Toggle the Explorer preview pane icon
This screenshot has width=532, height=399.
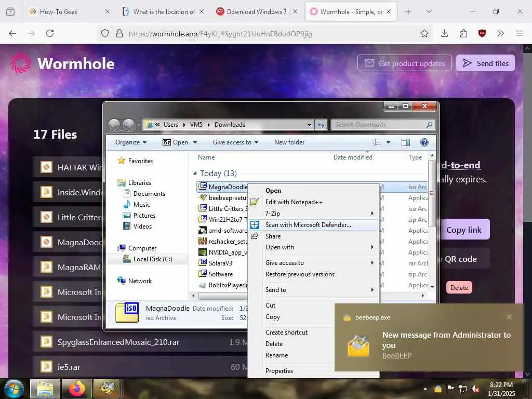[405, 142]
